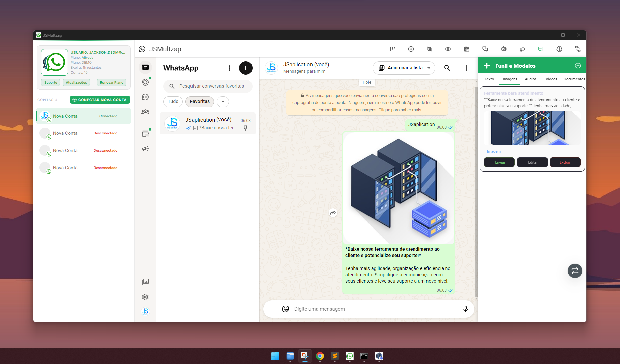
Task: Switch to the Áudios tab
Action: click(x=531, y=79)
